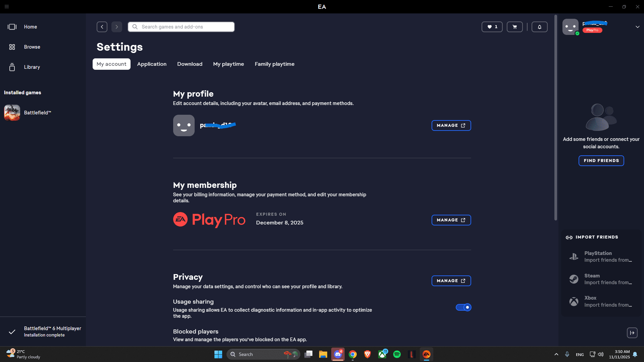
Task: Toggle the Usage sharing switch
Action: 463,307
